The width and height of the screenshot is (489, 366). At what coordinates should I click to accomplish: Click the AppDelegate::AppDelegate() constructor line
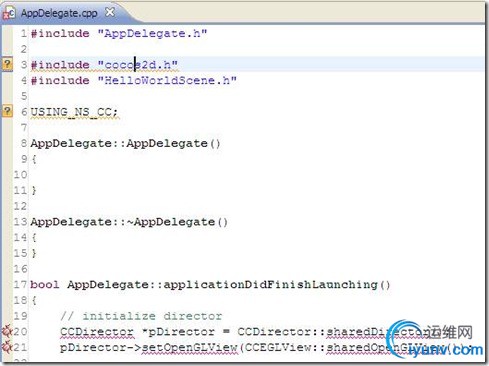tap(125, 143)
